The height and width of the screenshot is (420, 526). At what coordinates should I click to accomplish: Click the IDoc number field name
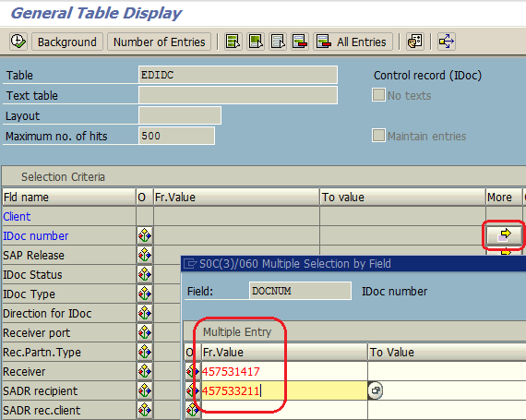(x=36, y=235)
